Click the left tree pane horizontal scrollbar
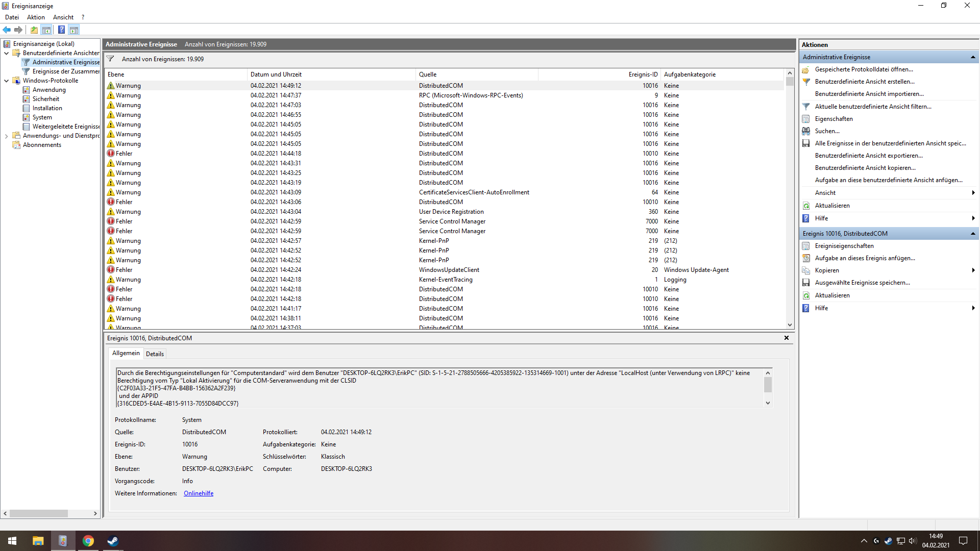 point(38,513)
